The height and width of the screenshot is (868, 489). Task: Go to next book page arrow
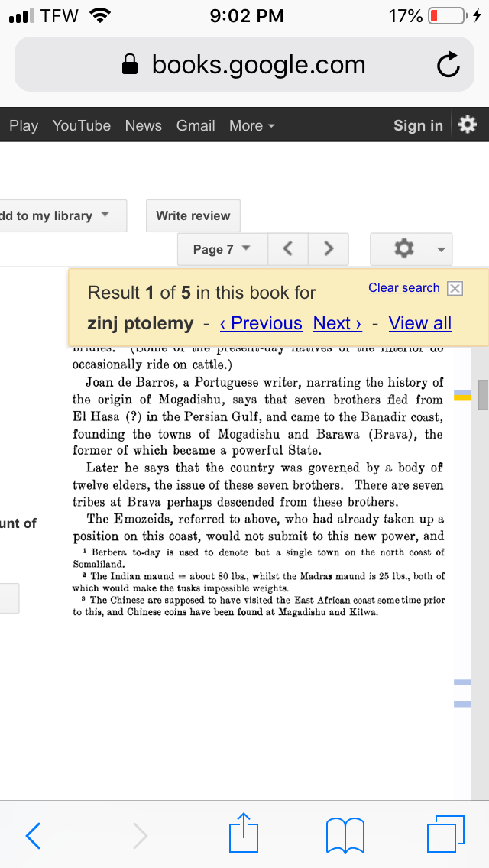tap(329, 249)
